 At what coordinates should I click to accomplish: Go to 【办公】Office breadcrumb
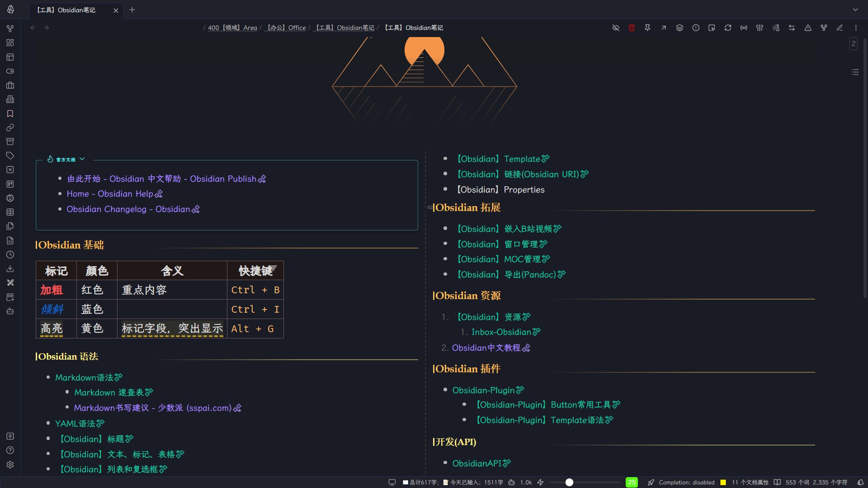click(x=285, y=28)
